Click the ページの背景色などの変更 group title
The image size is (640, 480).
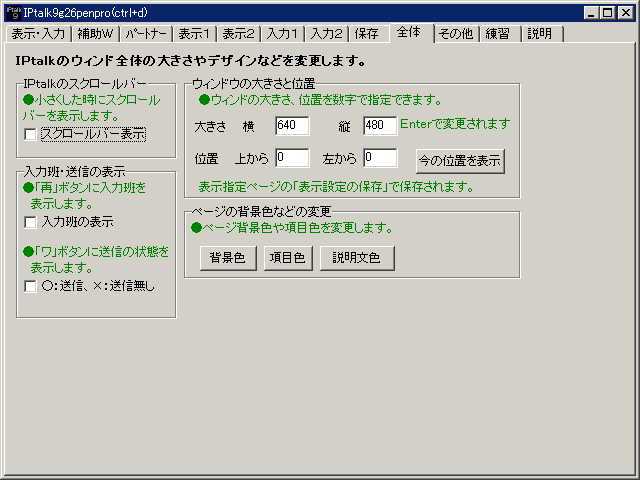(261, 211)
